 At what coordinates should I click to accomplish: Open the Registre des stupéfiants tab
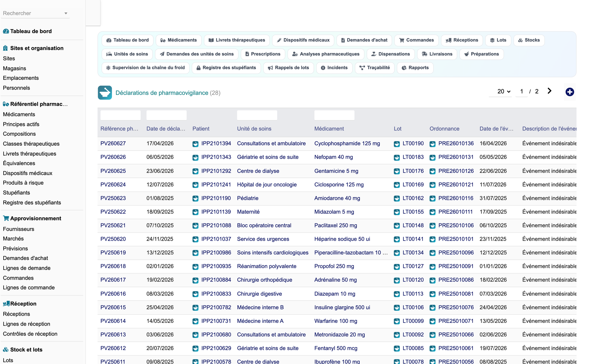pyautogui.click(x=226, y=68)
